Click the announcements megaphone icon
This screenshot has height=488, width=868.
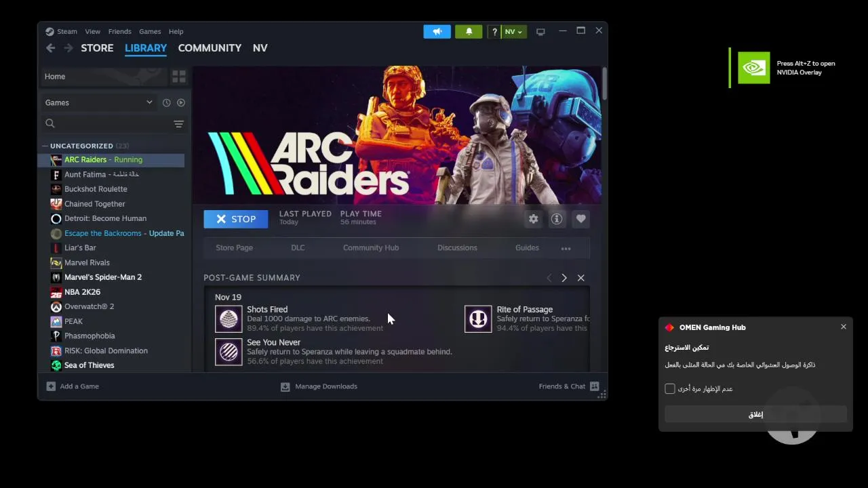[x=437, y=32]
